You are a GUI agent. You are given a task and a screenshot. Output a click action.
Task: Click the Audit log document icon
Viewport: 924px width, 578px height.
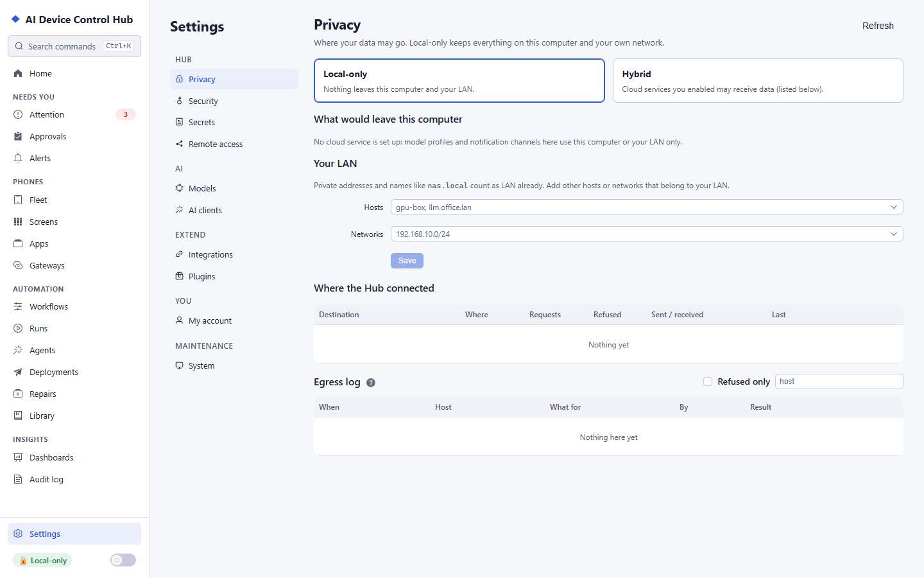[18, 480]
